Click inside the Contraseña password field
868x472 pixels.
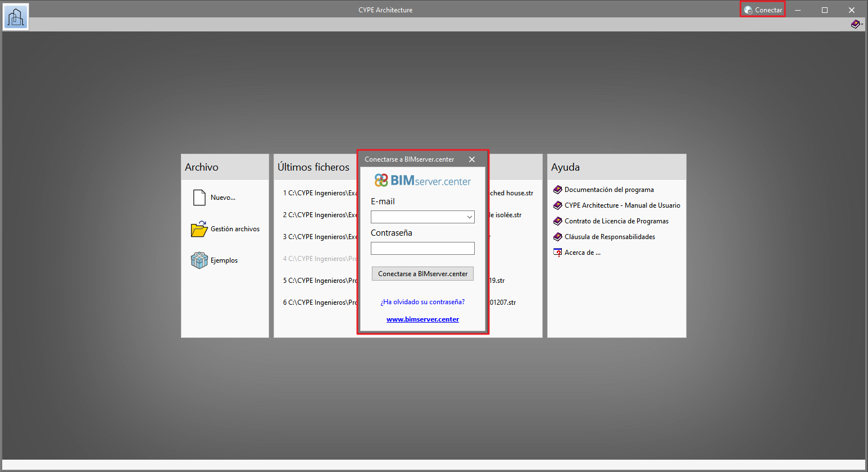(x=422, y=248)
